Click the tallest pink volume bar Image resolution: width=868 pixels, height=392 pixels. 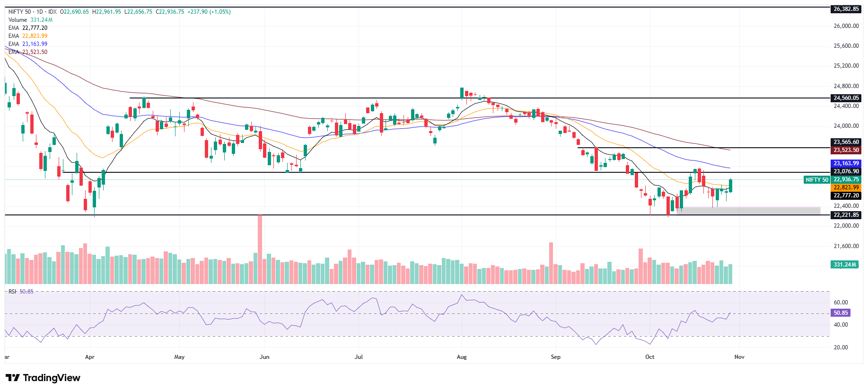point(260,249)
